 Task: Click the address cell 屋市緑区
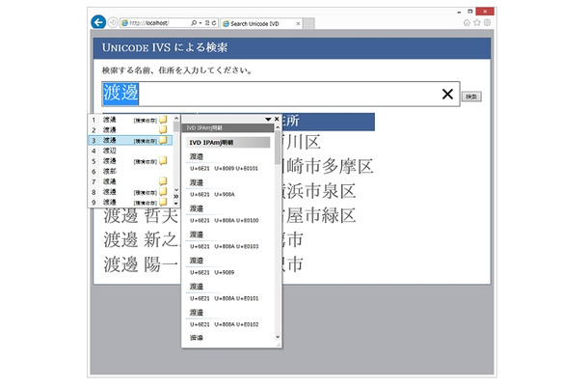click(x=319, y=215)
